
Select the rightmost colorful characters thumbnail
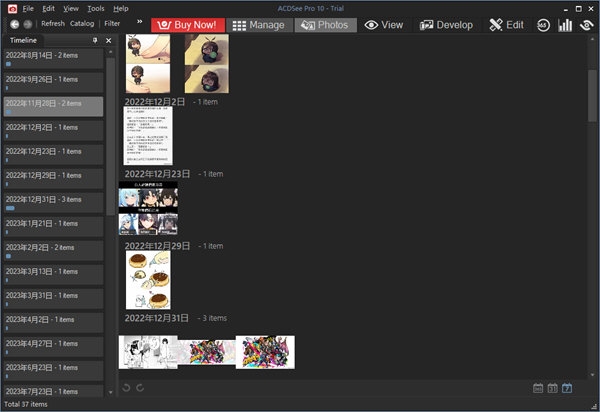point(265,352)
